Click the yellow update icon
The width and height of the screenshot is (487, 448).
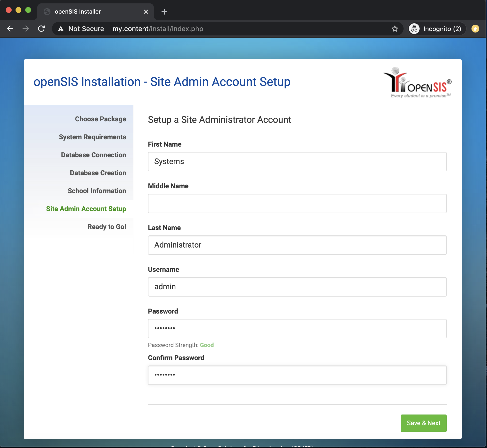pyautogui.click(x=475, y=29)
